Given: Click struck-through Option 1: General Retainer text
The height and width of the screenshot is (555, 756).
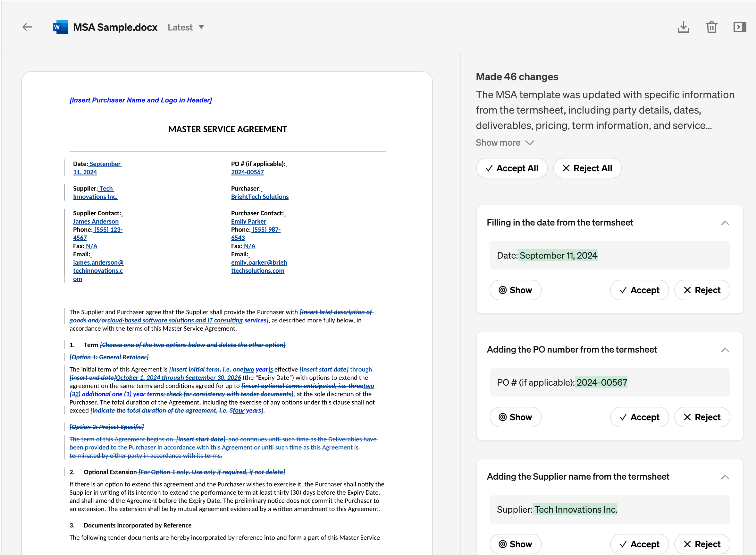Looking at the screenshot, I should click(x=109, y=357).
